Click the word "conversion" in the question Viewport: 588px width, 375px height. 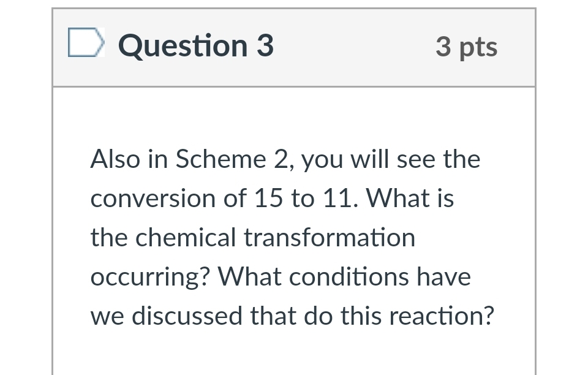pos(137,199)
